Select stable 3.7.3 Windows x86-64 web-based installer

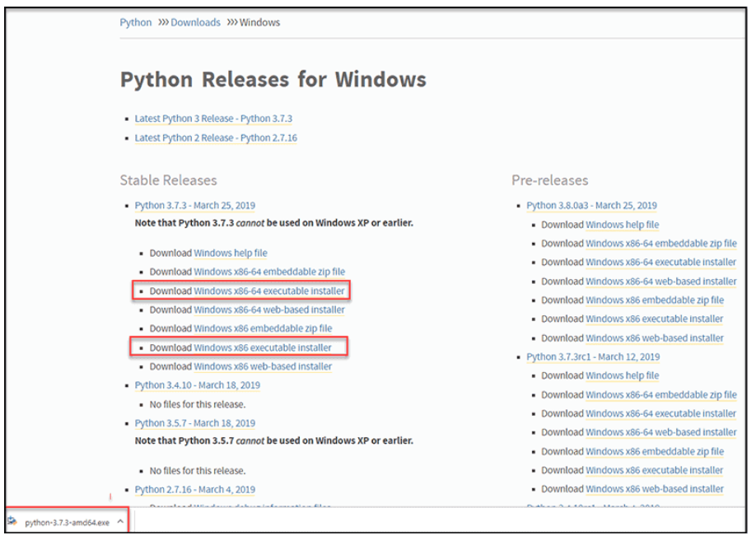(x=269, y=310)
